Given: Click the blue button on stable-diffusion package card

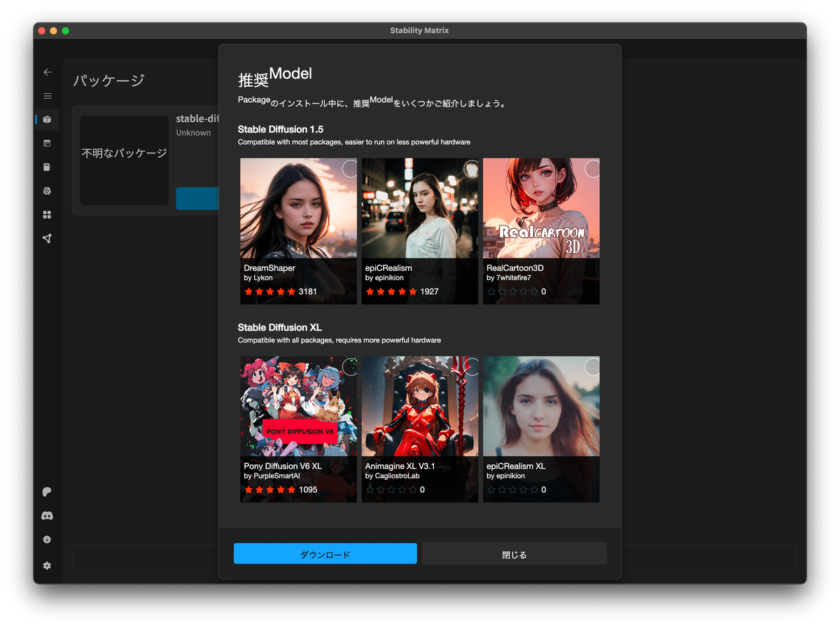Looking at the screenshot, I should [197, 198].
